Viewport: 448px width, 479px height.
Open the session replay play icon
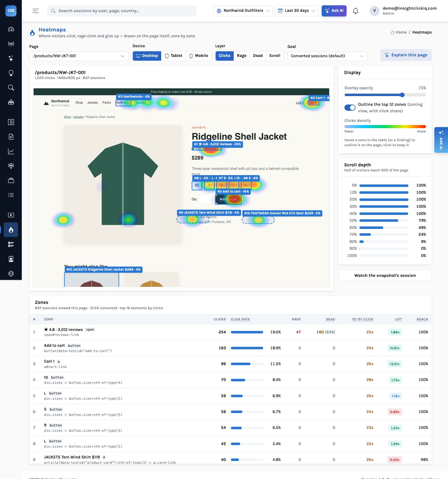point(11,215)
